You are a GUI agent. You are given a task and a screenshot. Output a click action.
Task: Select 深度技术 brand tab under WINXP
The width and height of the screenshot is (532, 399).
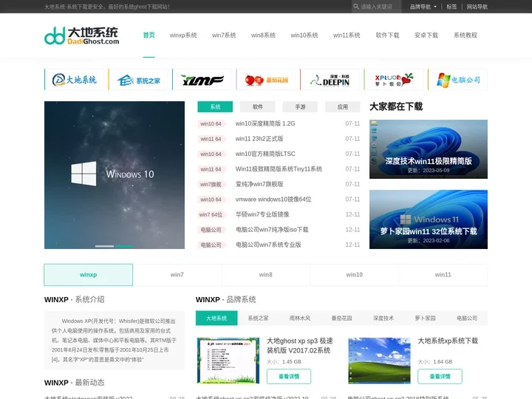tap(383, 318)
